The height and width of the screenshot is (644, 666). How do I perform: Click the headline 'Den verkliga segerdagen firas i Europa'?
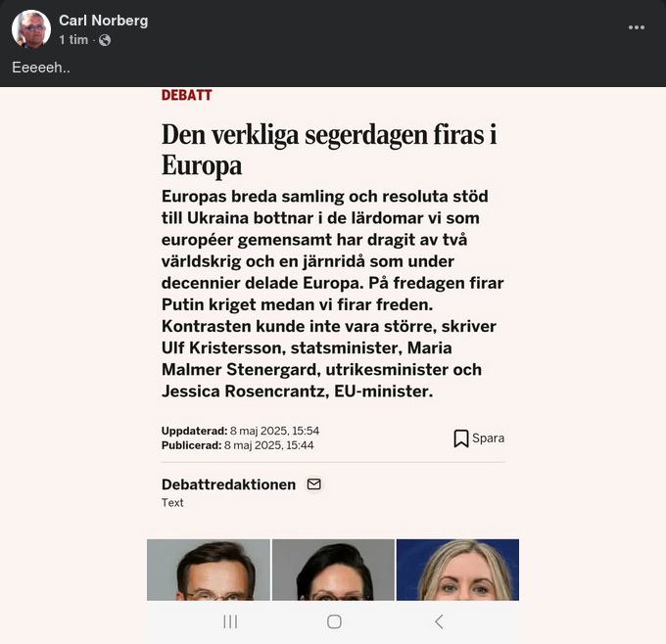point(329,150)
